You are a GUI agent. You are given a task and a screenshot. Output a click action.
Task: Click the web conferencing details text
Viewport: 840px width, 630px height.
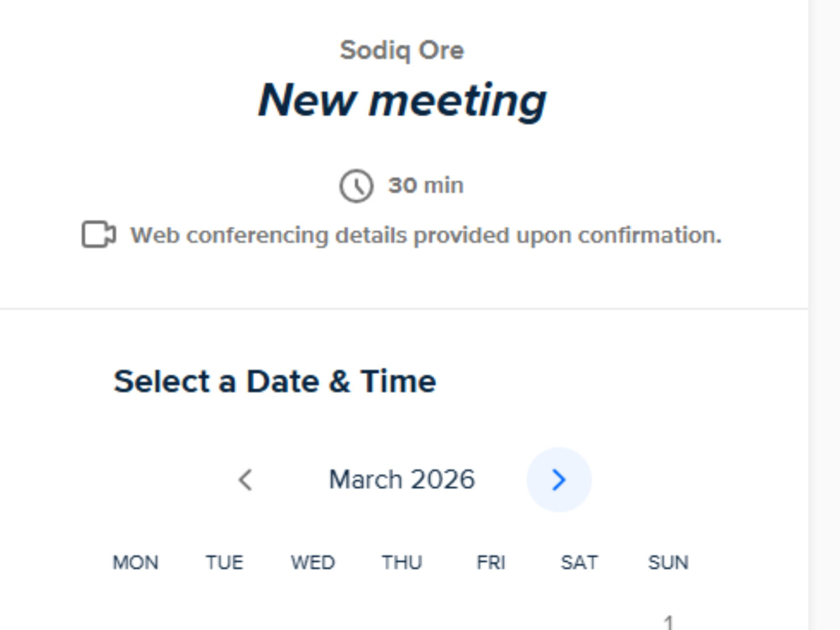(x=427, y=235)
